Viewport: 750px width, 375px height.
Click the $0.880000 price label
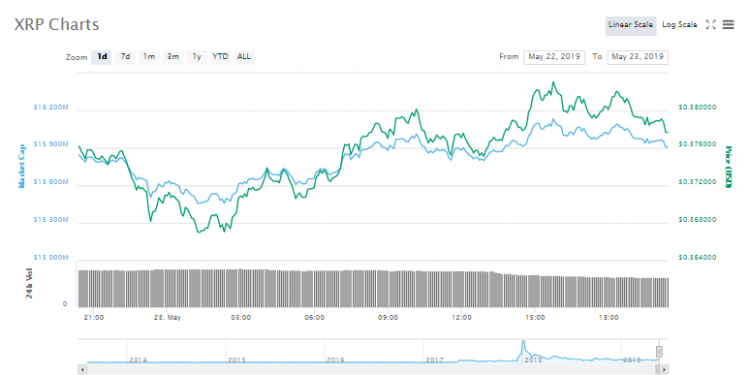point(697,108)
